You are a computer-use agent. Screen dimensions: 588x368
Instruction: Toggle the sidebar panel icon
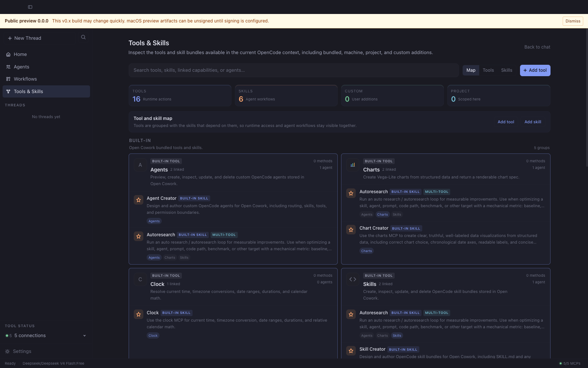[30, 7]
